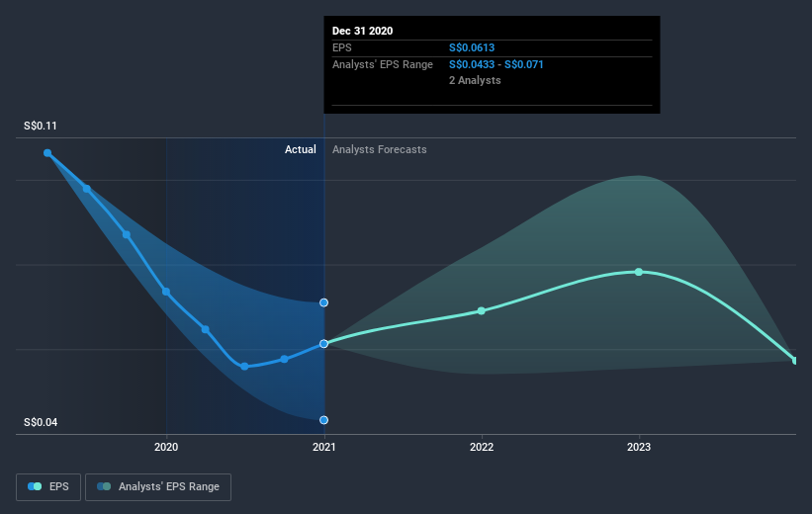Viewport: 812px width, 514px height.
Task: Select the third EPS point in late 2019
Action: pos(127,234)
